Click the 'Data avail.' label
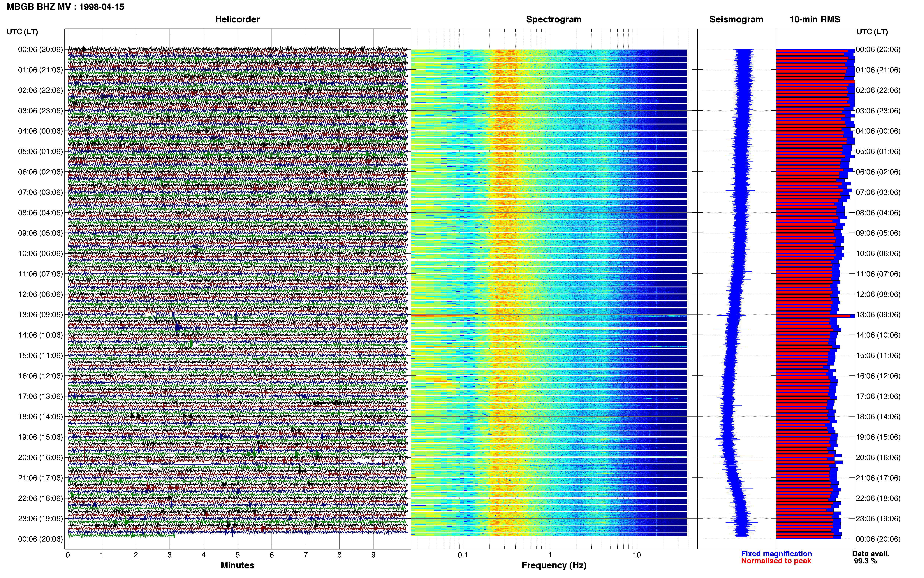Screen dimensions: 924x578 tap(870, 554)
